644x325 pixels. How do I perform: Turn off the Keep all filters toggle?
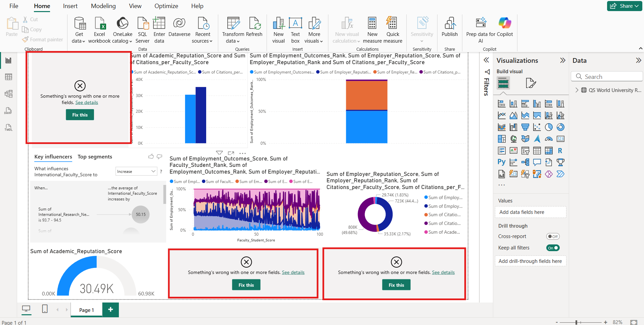[x=553, y=248]
